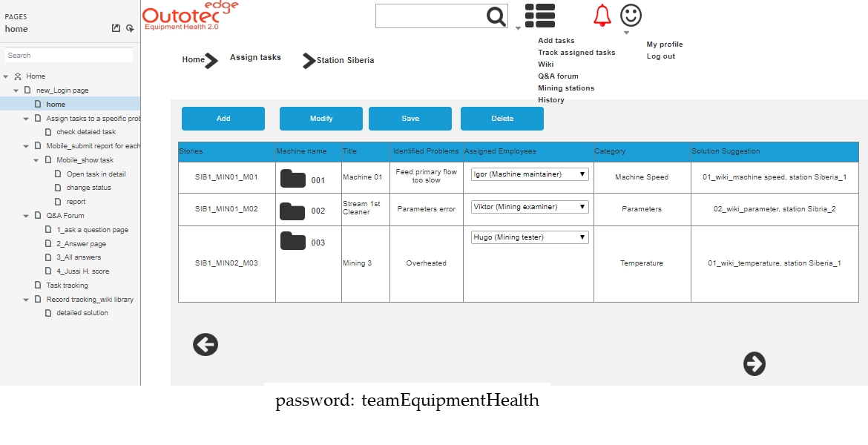
Task: Click the Add button
Action: 223,119
